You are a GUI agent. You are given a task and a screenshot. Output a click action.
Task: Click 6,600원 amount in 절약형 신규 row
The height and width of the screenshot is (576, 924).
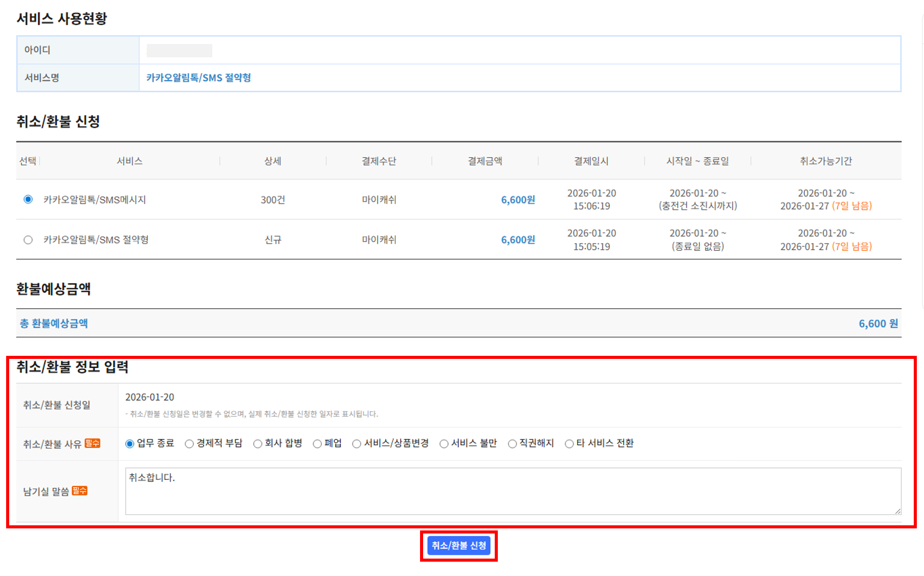pyautogui.click(x=518, y=240)
